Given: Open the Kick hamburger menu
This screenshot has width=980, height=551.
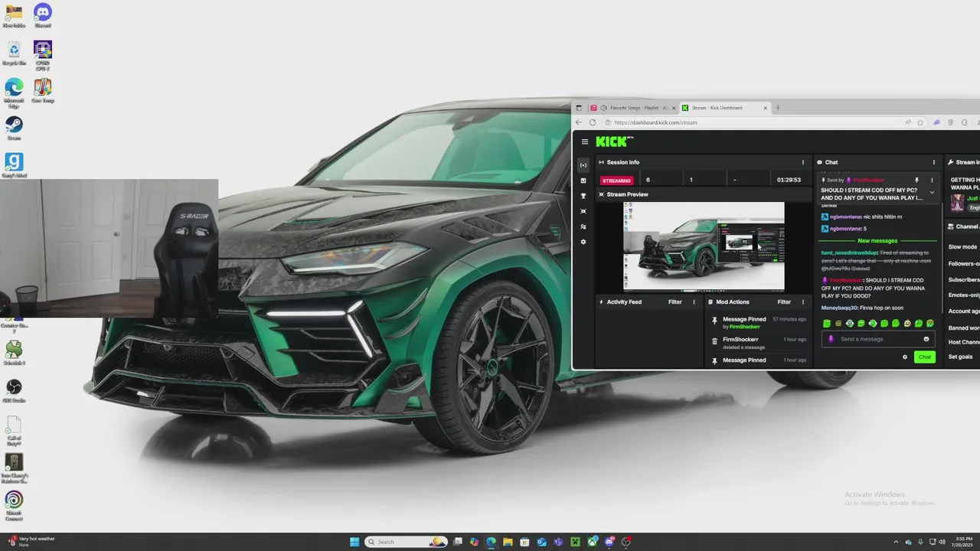Looking at the screenshot, I should [x=585, y=142].
